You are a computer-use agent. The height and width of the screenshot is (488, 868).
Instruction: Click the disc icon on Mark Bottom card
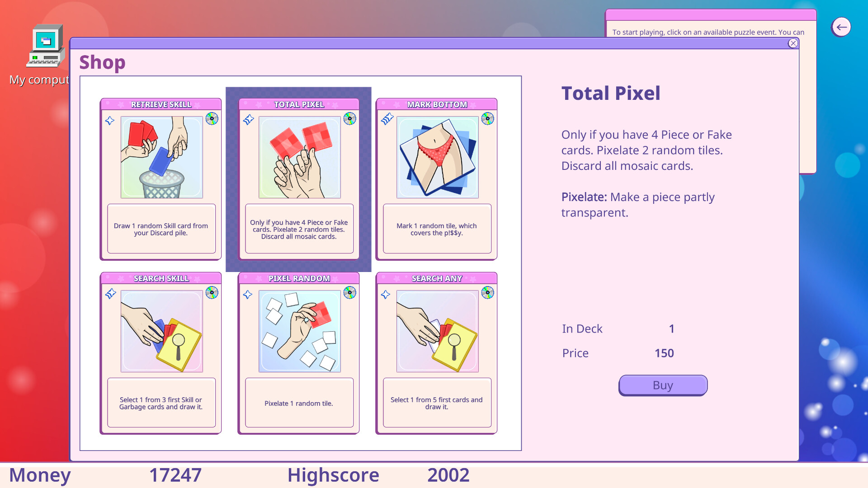(x=487, y=119)
